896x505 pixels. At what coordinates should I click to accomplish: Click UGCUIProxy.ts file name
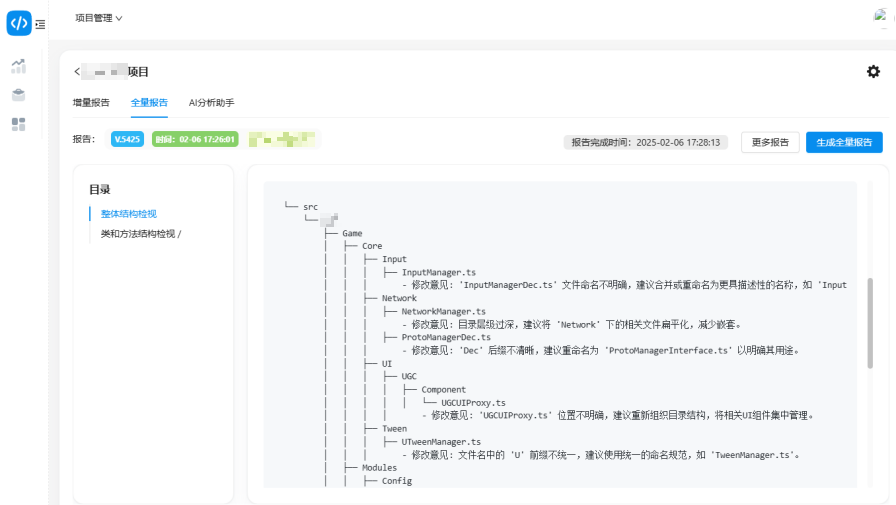point(473,403)
